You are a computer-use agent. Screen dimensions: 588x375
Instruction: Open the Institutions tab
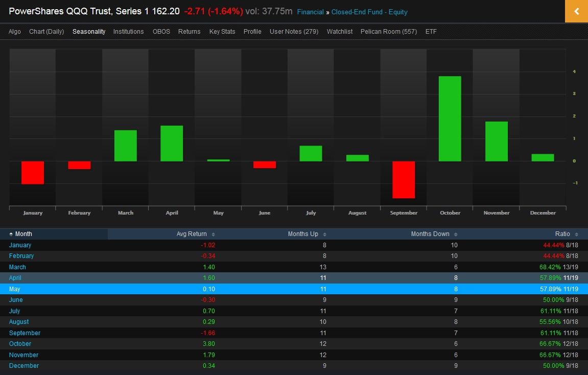coord(128,32)
